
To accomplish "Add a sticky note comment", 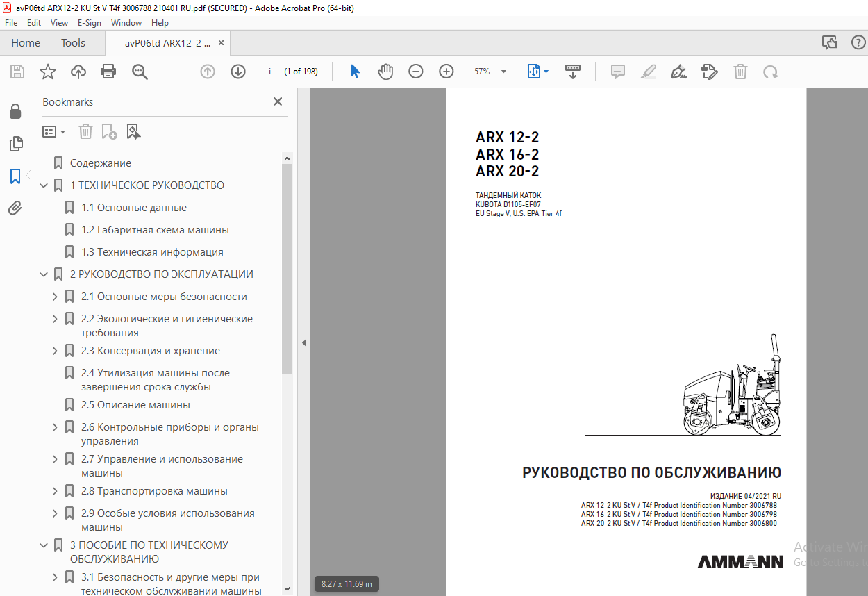I will (617, 72).
